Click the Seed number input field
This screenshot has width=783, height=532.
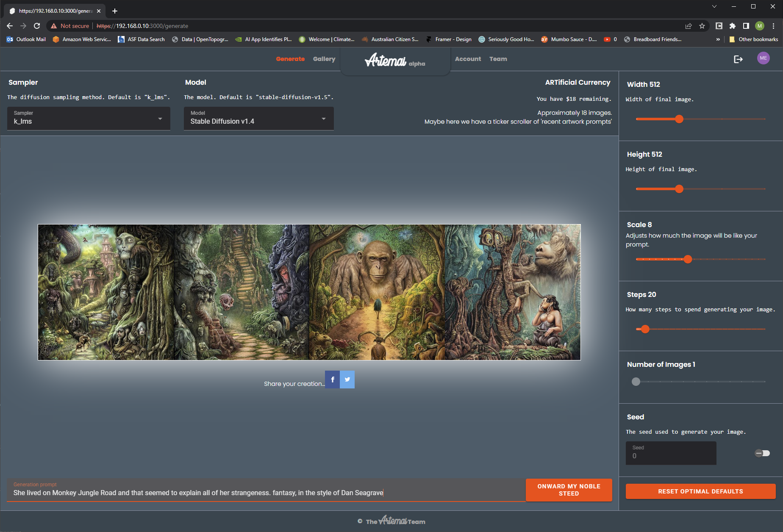671,453
